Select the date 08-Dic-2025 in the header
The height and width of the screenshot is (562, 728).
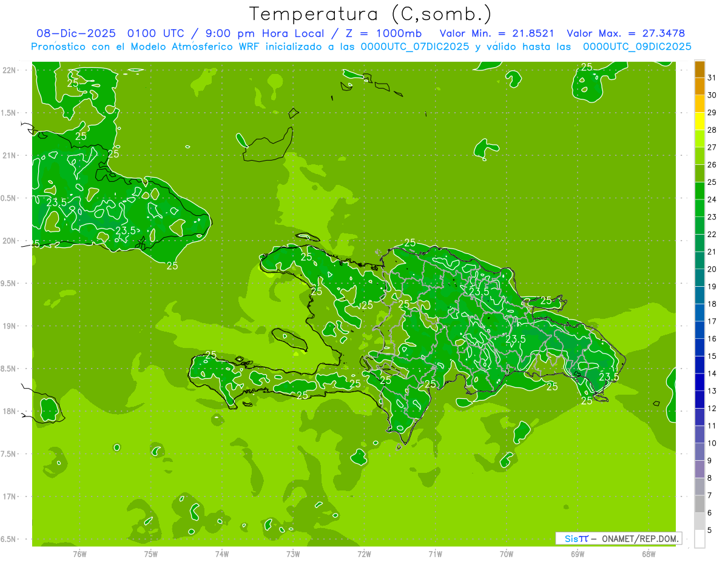78,33
